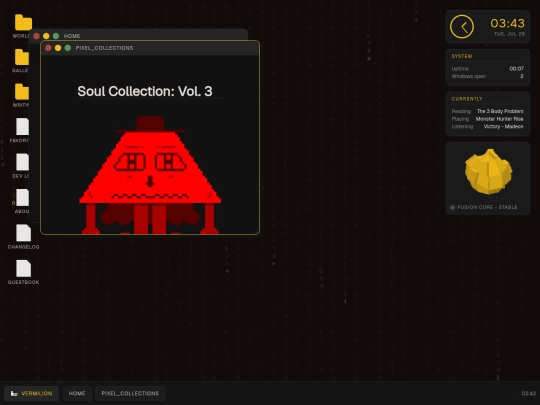Open the Vermilion start menu button
540x405 pixels.
pos(31,393)
